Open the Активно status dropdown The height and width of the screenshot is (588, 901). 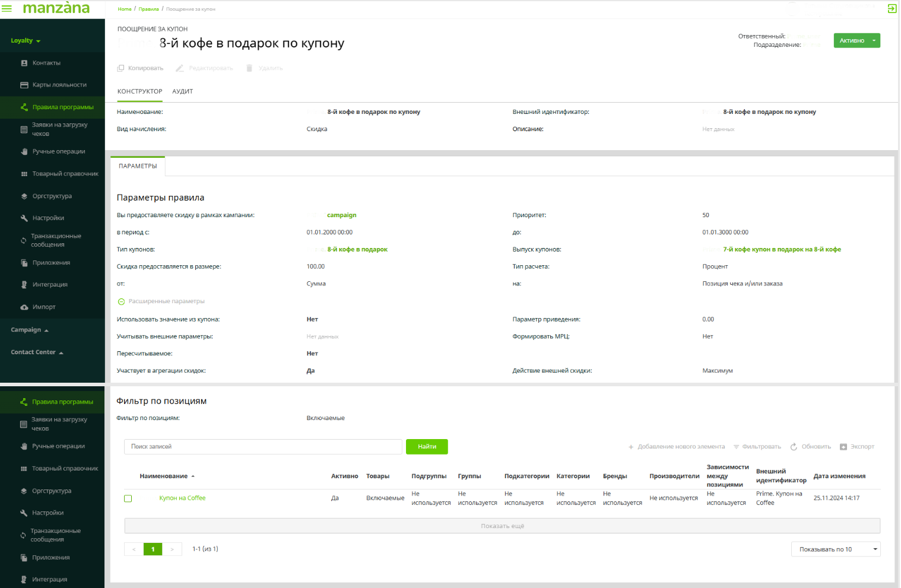874,40
